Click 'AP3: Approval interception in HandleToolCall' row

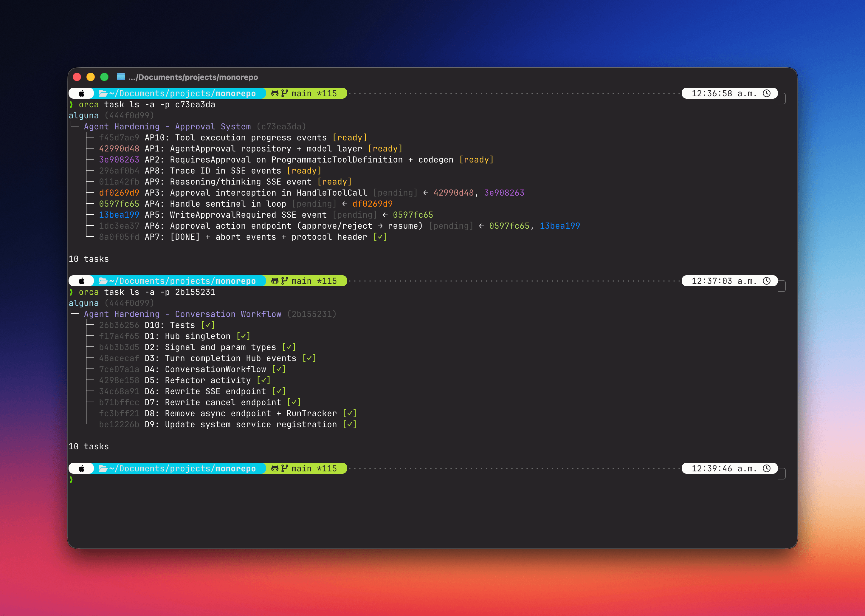point(311,193)
